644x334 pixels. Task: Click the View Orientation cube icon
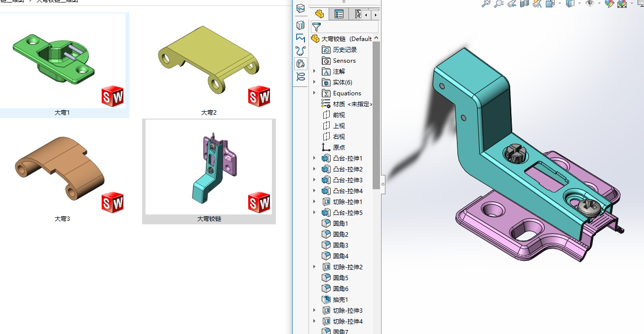pyautogui.click(x=550, y=3)
